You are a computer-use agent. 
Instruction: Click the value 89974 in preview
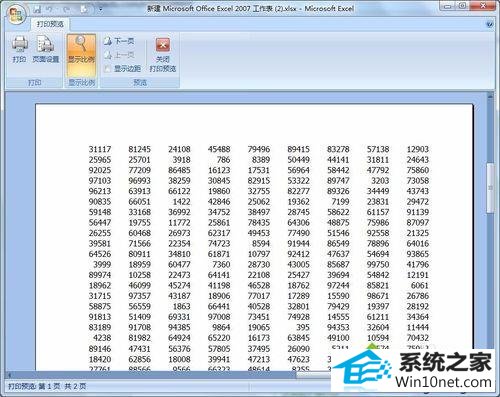pos(100,275)
